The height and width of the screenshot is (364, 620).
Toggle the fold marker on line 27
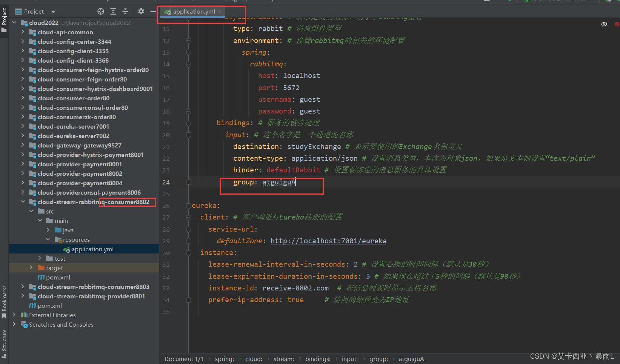pos(189,217)
